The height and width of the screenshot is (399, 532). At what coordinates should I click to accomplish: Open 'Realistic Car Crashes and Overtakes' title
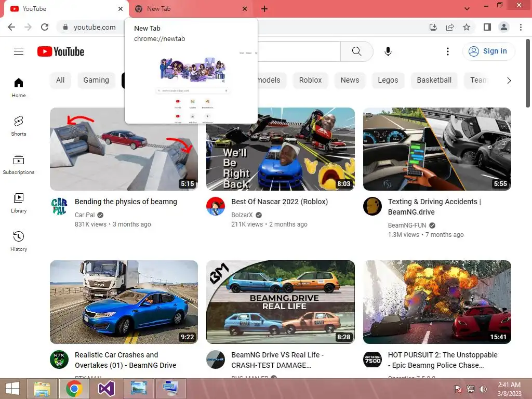tap(126, 360)
